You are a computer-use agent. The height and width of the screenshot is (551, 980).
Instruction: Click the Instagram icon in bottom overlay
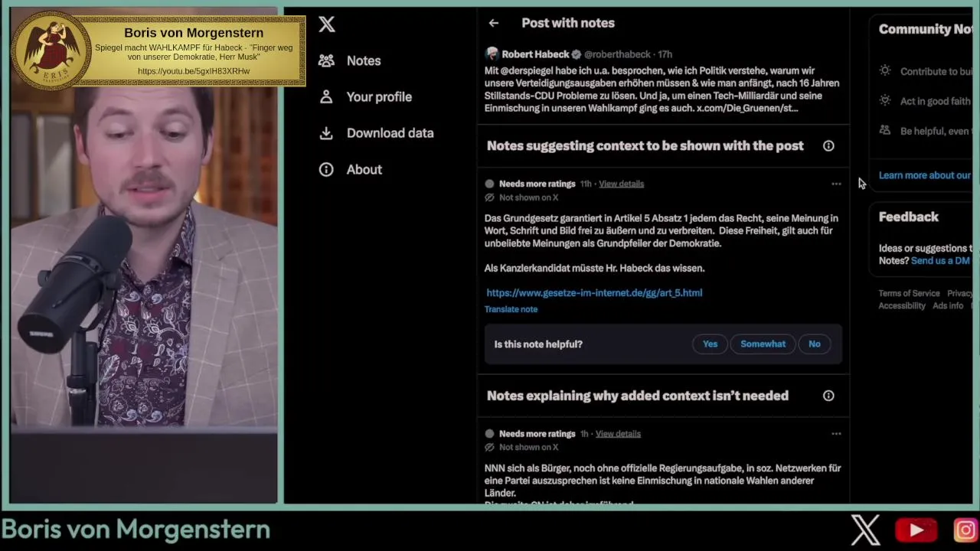[965, 530]
